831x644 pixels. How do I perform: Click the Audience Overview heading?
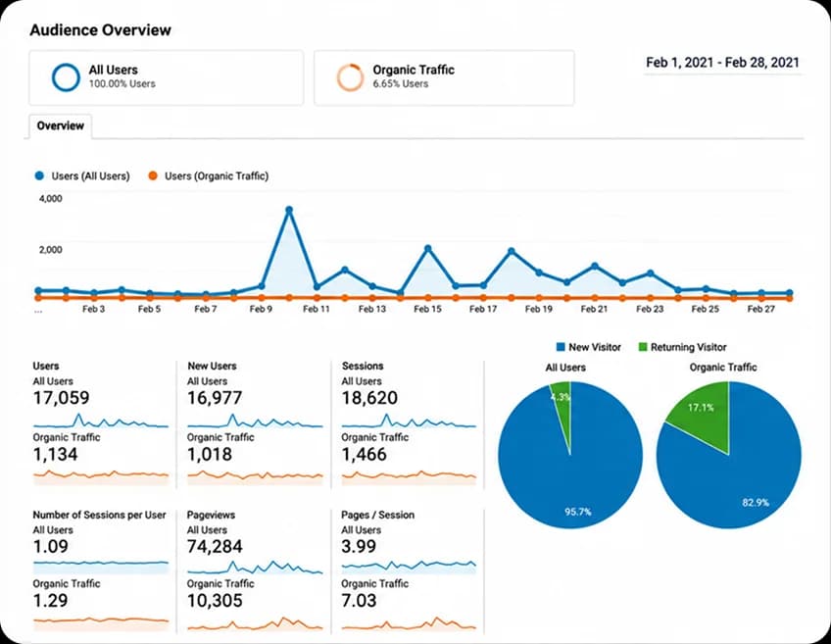tap(100, 30)
